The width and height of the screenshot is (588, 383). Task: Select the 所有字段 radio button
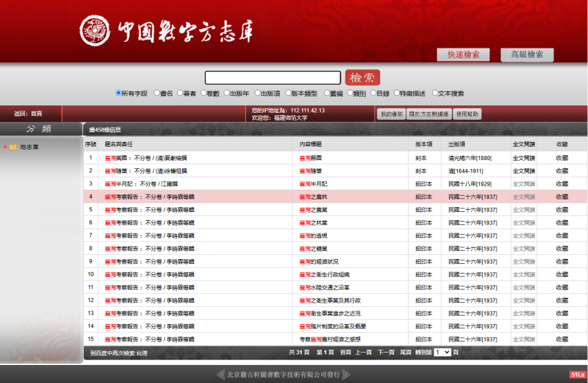pos(118,93)
